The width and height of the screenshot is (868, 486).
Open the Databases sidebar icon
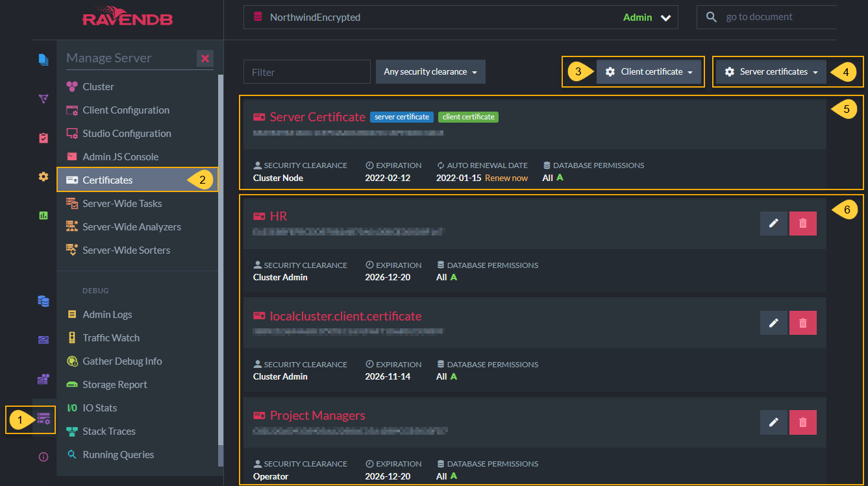coord(43,301)
